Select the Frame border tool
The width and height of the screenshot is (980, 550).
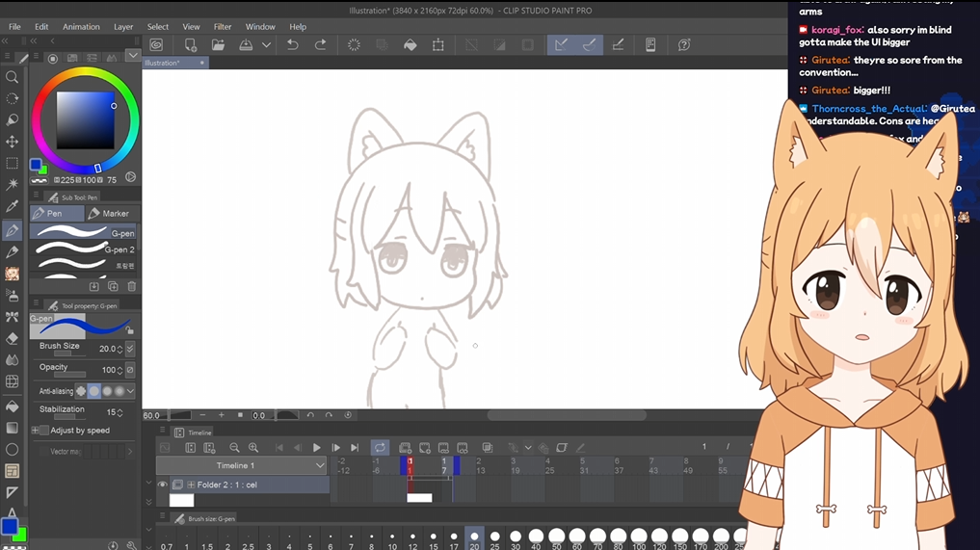(12, 471)
